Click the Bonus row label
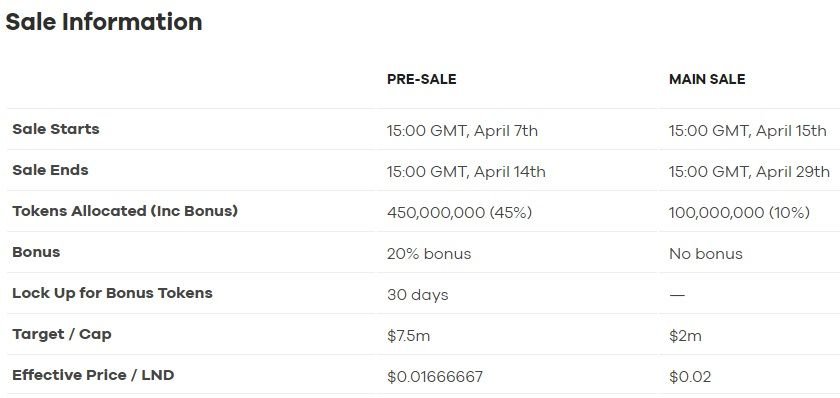The image size is (840, 398). point(36,252)
